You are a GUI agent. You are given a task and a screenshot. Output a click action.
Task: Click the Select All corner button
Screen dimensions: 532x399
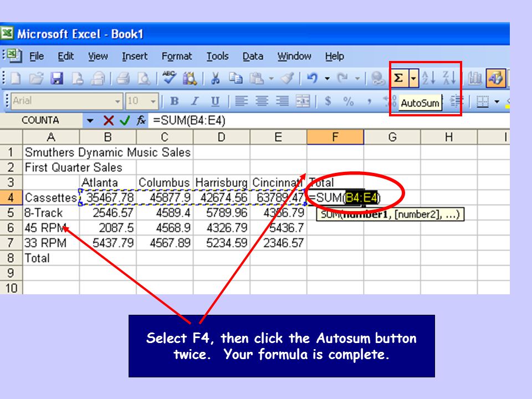tap(11, 137)
